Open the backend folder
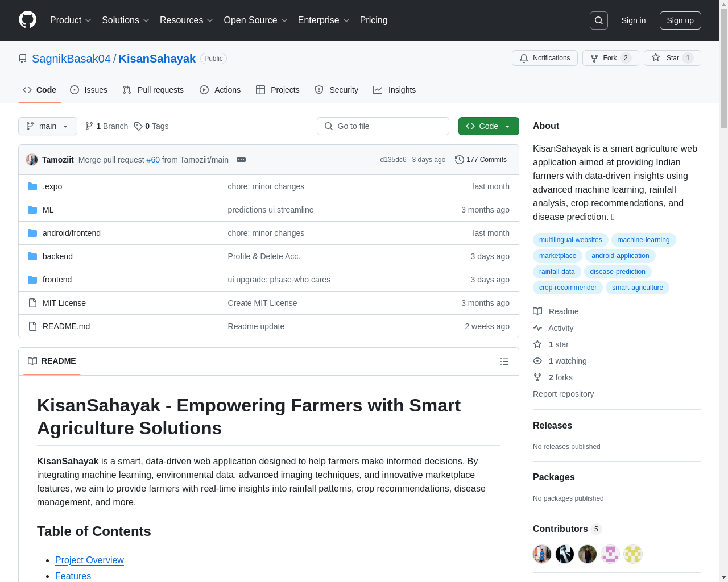Viewport: 728px width, 582px height. [57, 256]
